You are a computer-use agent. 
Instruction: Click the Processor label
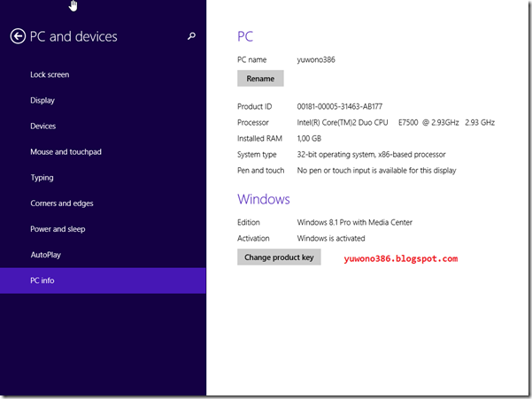(253, 122)
